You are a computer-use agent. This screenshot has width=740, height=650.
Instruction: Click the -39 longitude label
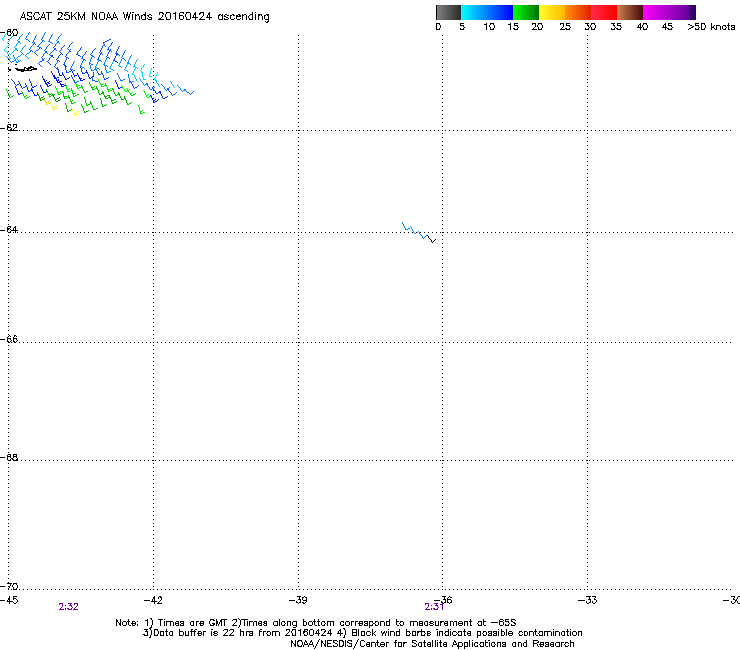[298, 600]
